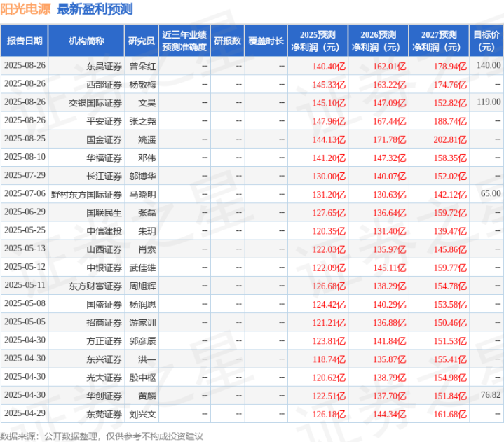Select the 2025预测净利润 column header
The width and height of the screenshot is (504, 442).
318,41
